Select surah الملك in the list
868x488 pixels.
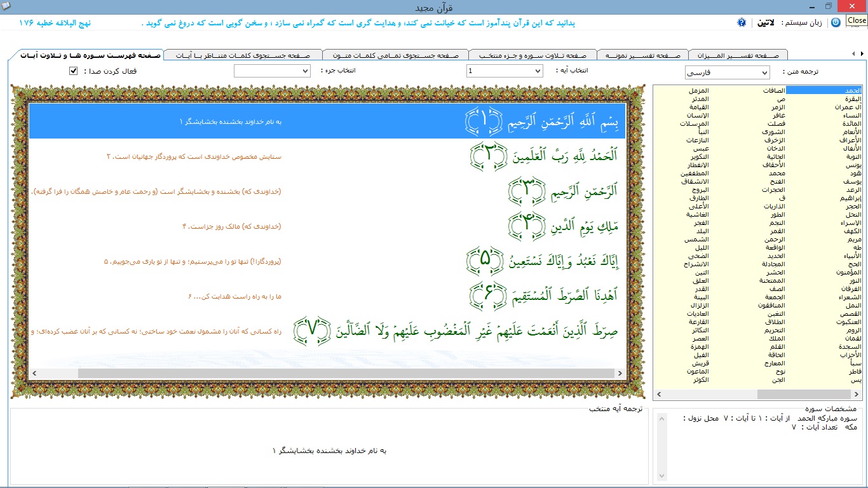tap(778, 339)
